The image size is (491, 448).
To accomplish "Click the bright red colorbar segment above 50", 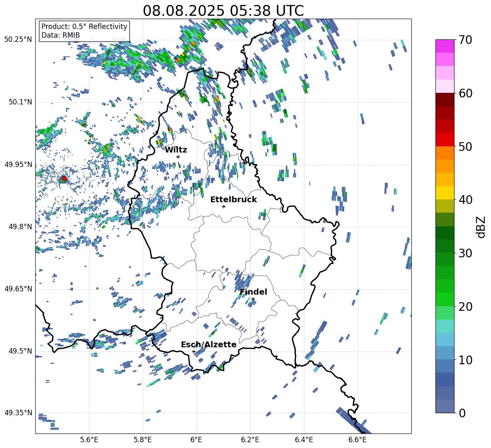I will pos(445,140).
